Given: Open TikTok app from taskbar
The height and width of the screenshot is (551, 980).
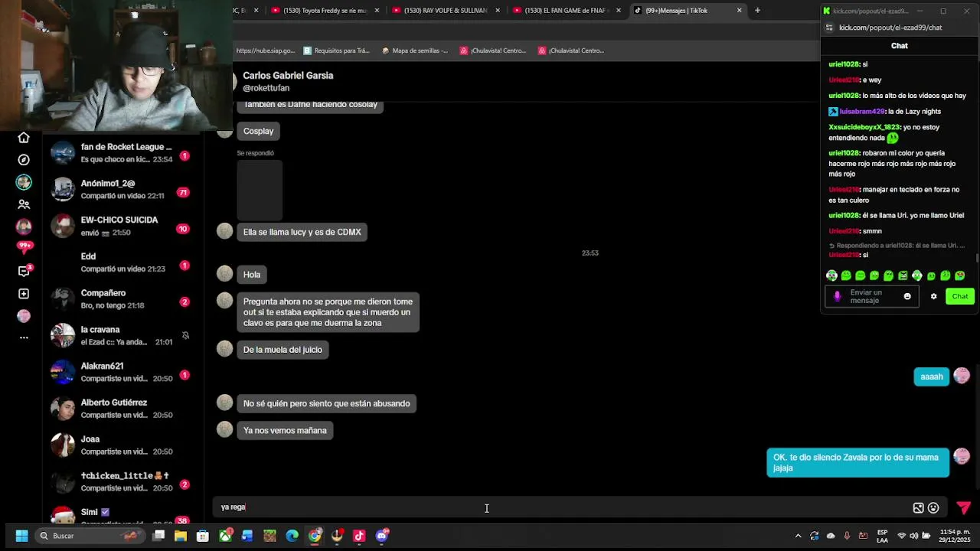Looking at the screenshot, I should (x=359, y=536).
